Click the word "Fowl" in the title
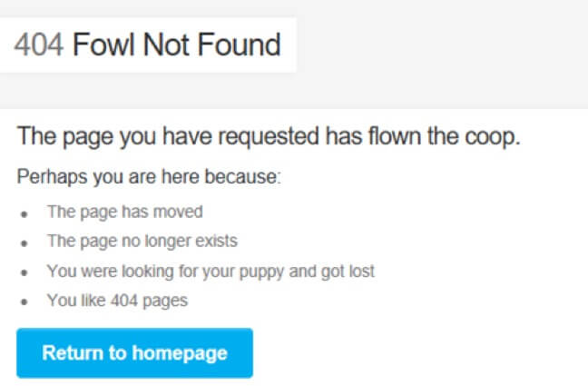 pyautogui.click(x=103, y=45)
